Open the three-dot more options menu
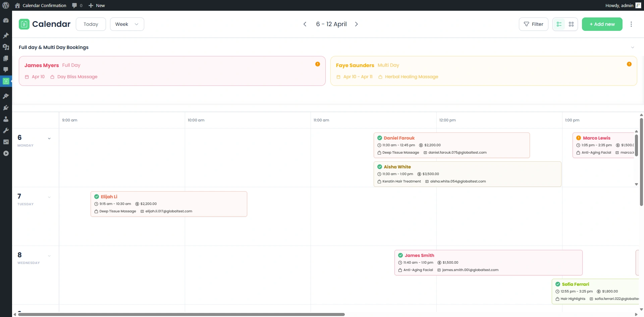The image size is (644, 317). (631, 24)
